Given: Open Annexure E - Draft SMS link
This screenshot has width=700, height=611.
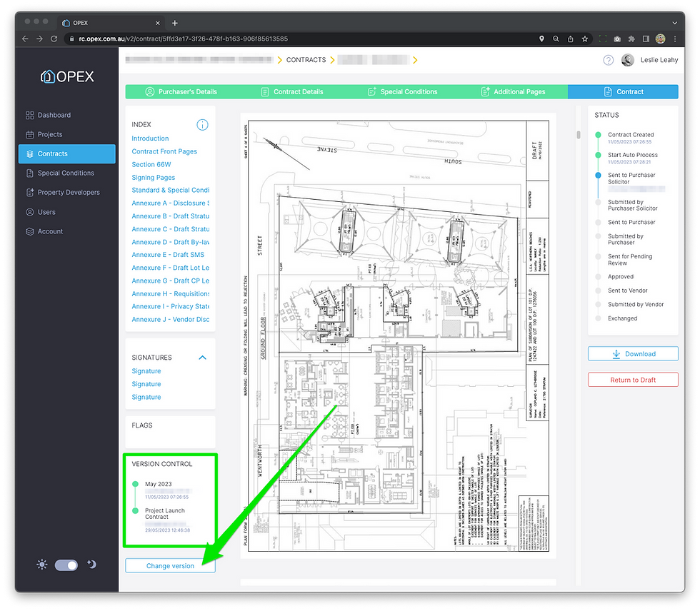Looking at the screenshot, I should [x=168, y=255].
